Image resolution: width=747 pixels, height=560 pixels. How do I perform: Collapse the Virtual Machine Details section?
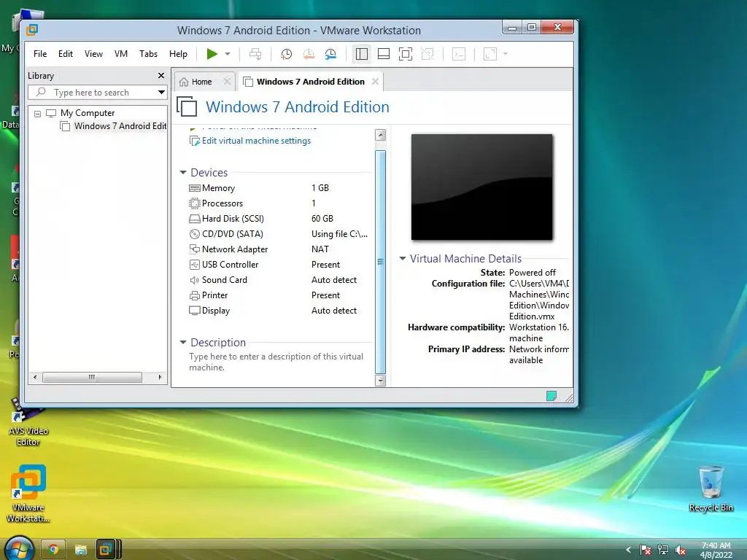(403, 259)
